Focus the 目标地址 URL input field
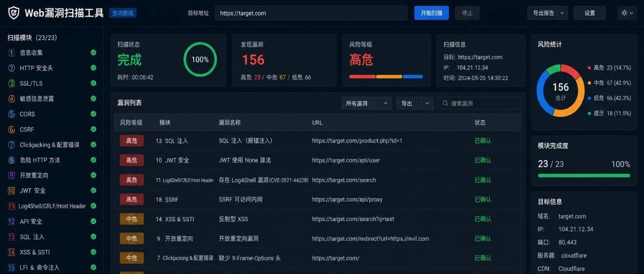 coord(311,13)
